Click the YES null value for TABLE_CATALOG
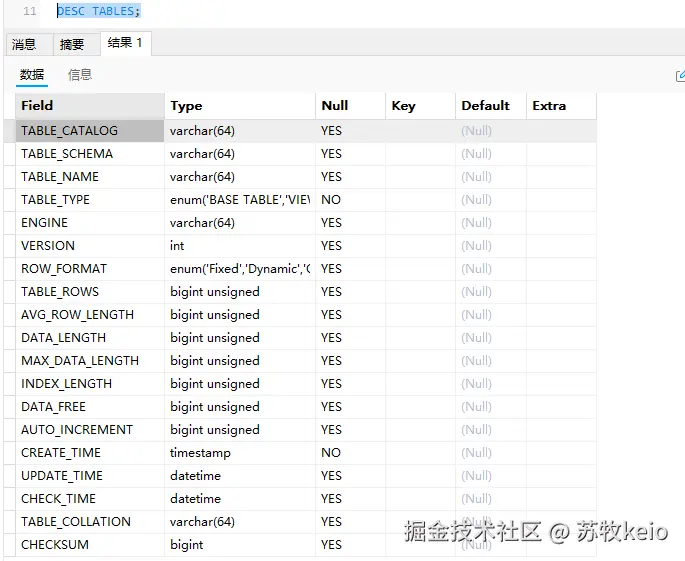The width and height of the screenshot is (685, 561). tap(350, 131)
